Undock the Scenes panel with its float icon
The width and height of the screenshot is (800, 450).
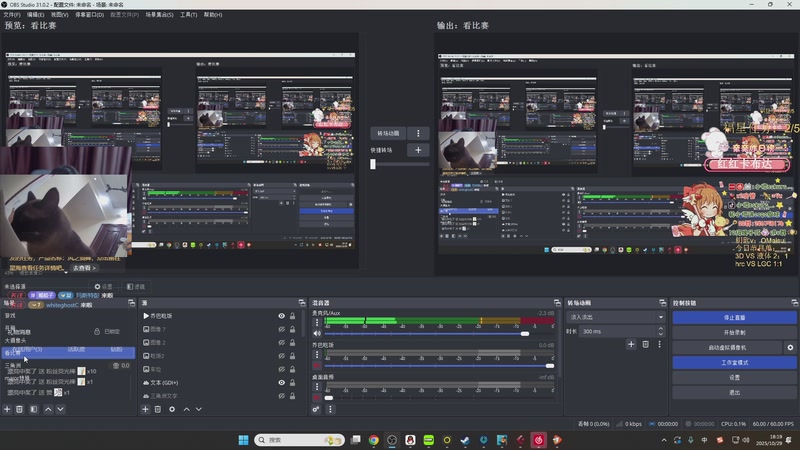point(132,303)
